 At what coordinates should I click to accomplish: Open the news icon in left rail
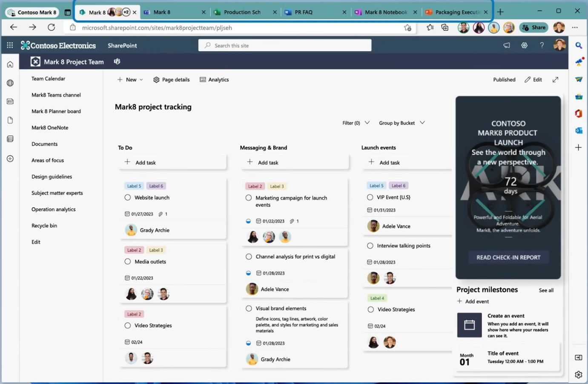[10, 101]
